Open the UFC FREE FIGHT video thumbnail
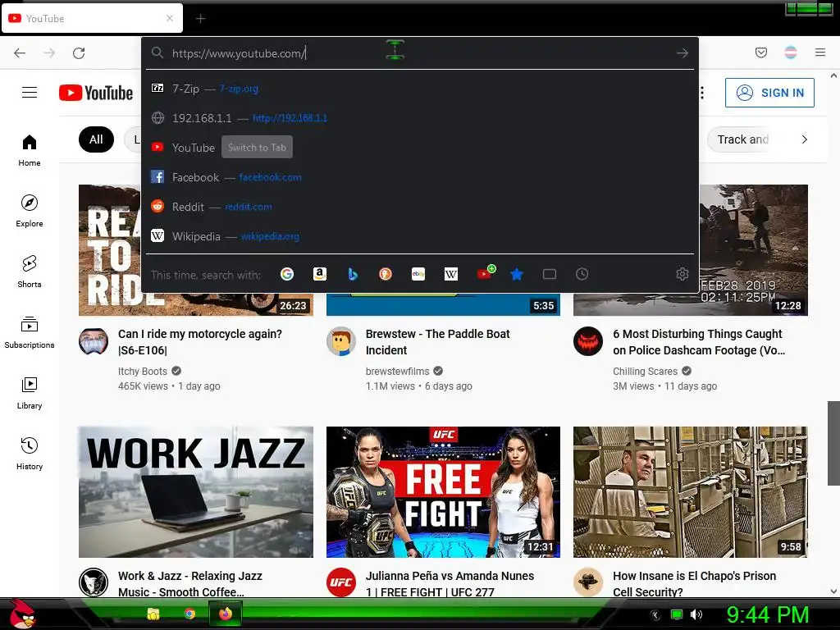Image resolution: width=840 pixels, height=630 pixels. (443, 492)
